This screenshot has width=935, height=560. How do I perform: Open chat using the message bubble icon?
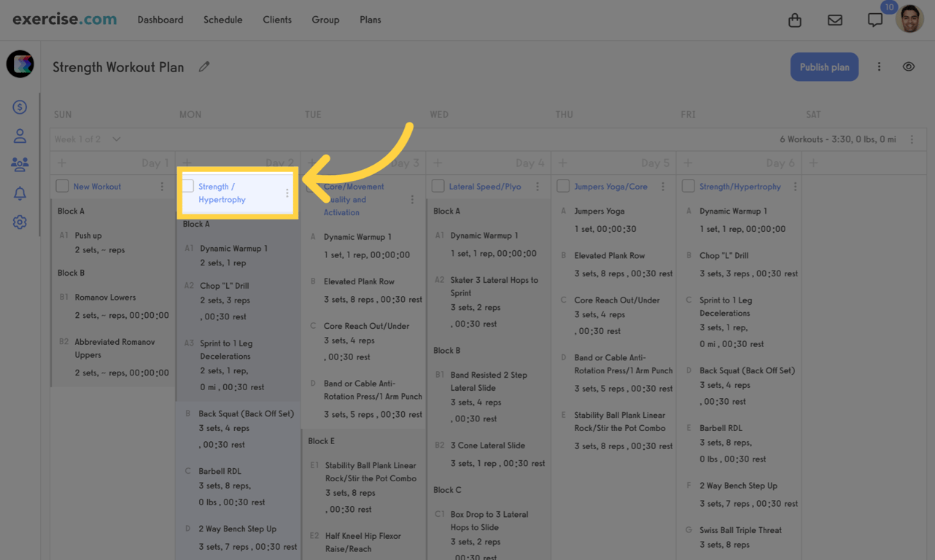pos(874,20)
